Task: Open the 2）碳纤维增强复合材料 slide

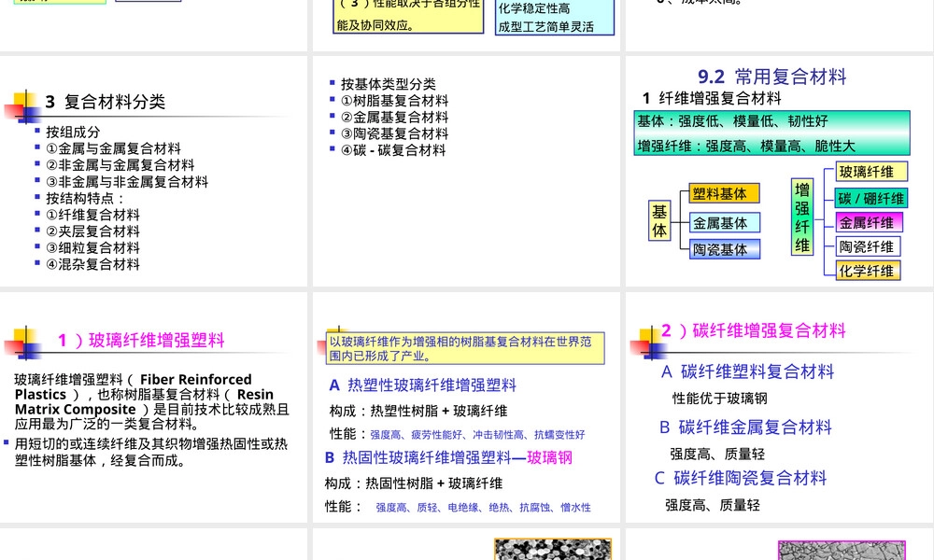Action: pyautogui.click(x=780, y=407)
